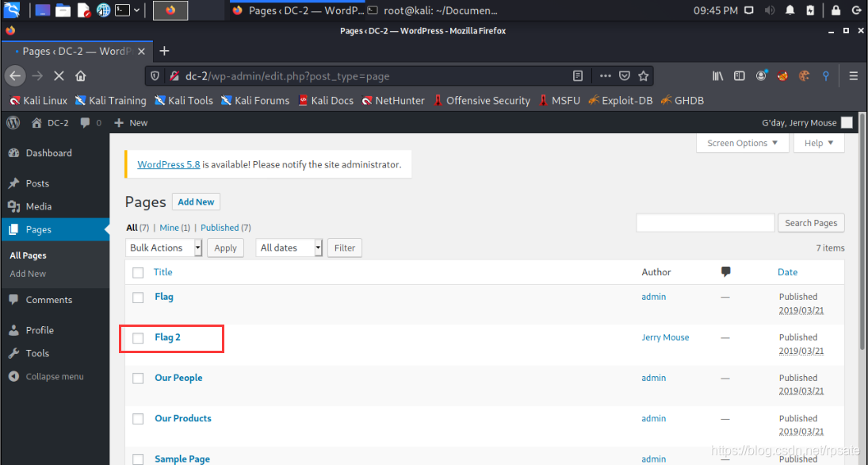This screenshot has height=465, width=868.
Task: Open the comments bubble in the admin bar
Action: 90,122
